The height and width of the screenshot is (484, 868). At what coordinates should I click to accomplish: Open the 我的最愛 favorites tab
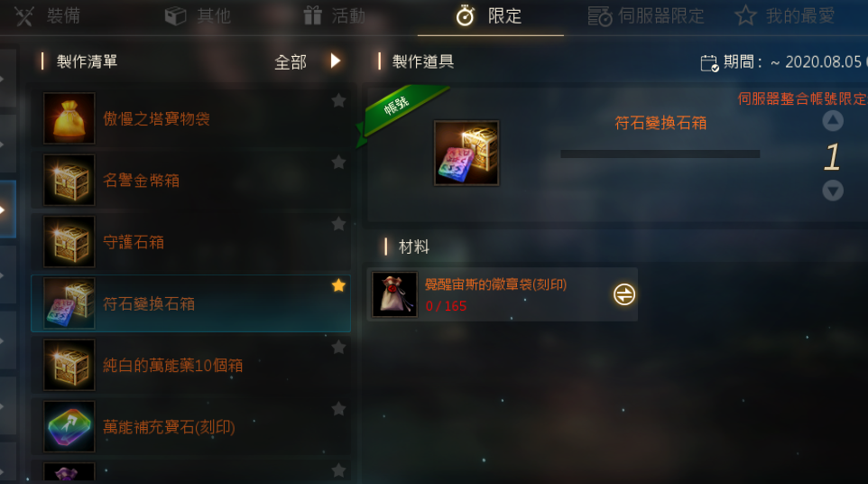(785, 16)
